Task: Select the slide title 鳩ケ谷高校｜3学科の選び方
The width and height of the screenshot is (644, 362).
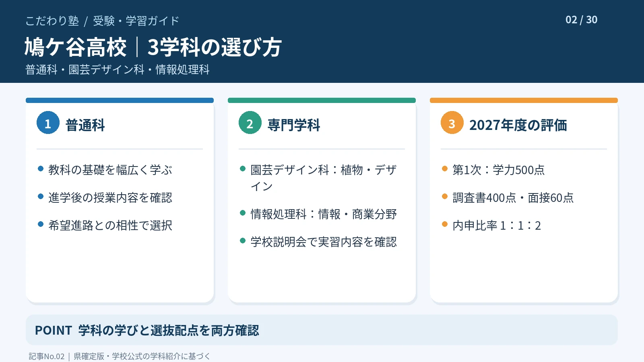Action: [x=153, y=47]
